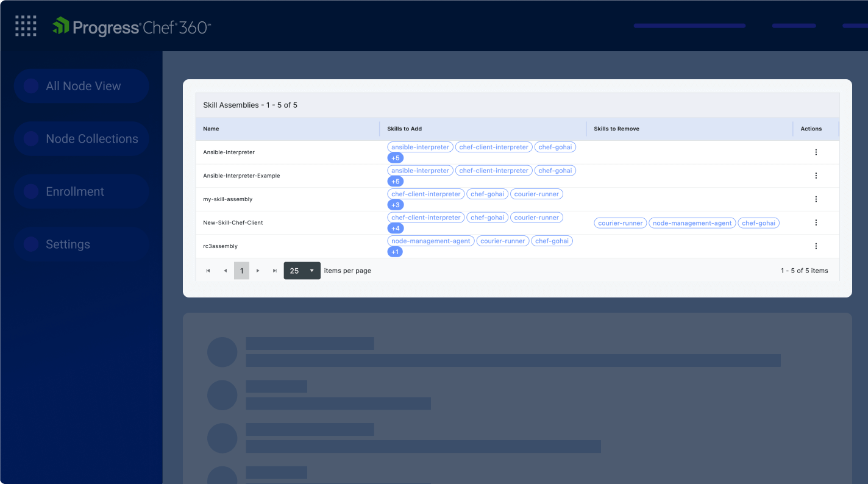Open the items per page dropdown
The width and height of the screenshot is (868, 484).
pyautogui.click(x=302, y=271)
